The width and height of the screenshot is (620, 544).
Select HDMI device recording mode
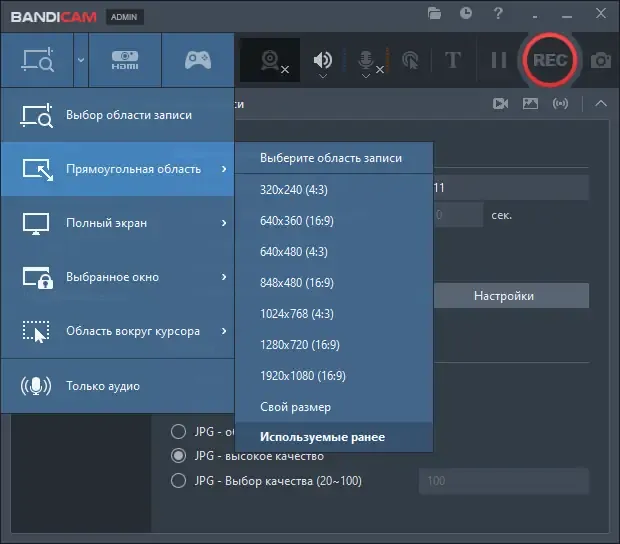[x=125, y=60]
